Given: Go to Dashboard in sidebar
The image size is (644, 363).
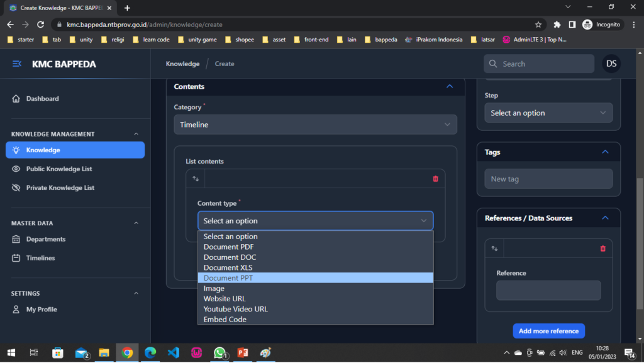Looking at the screenshot, I should pos(42,99).
